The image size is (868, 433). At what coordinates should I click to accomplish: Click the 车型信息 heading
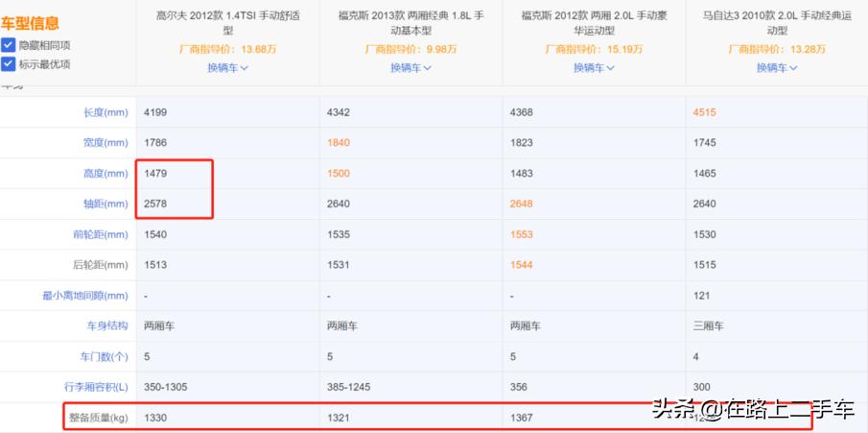30,24
